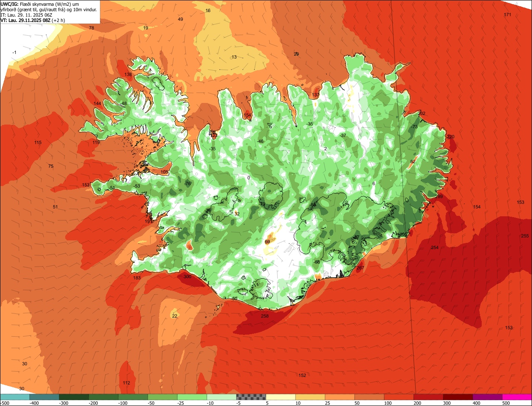Viewport: 532px width, 406px height.
Task: Click the map value -46
Action: coord(260,141)
